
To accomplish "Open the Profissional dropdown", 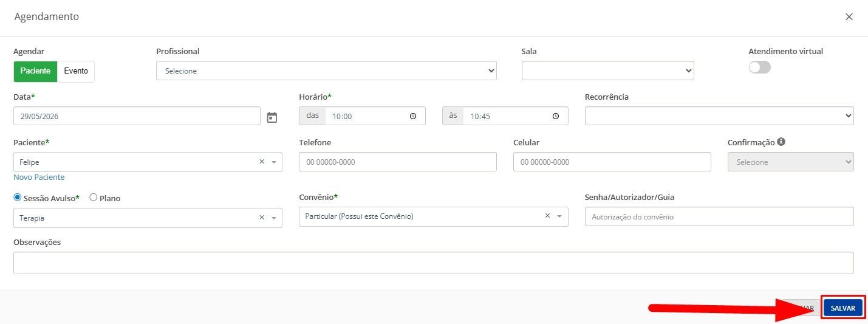I will tap(326, 71).
